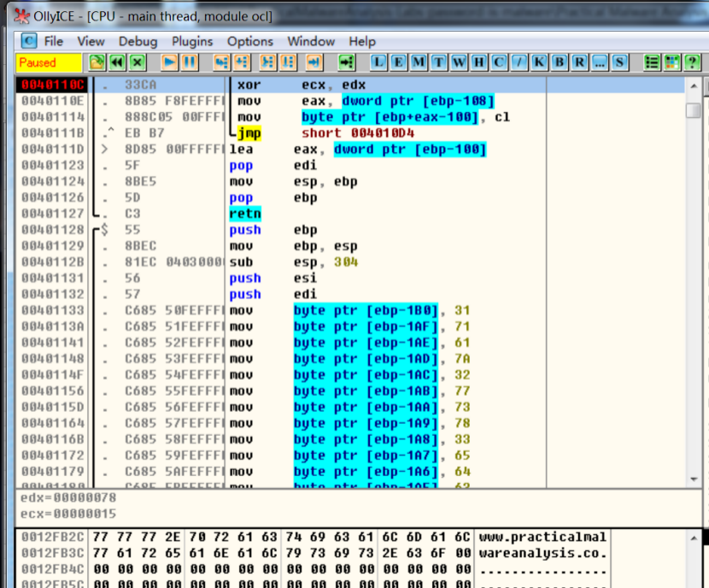Select the jmp short 004010D4 instruction line
This screenshot has width=709, height=588.
pos(359,132)
